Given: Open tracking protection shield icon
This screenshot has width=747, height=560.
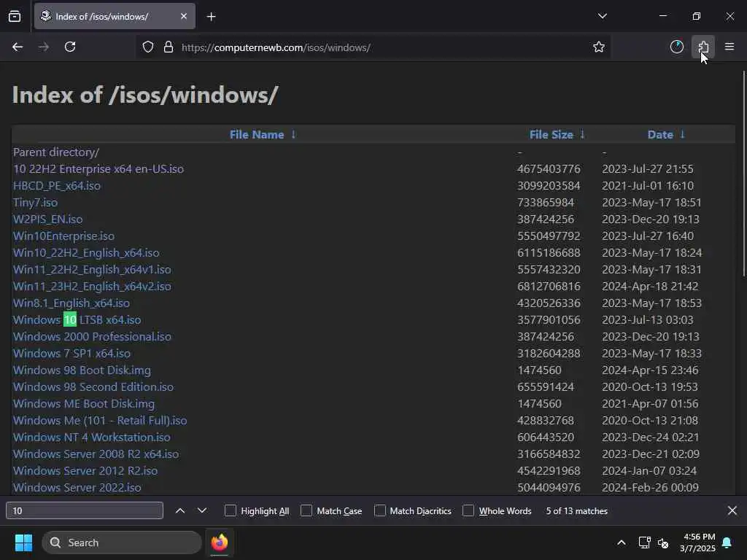Looking at the screenshot, I should pos(148,47).
